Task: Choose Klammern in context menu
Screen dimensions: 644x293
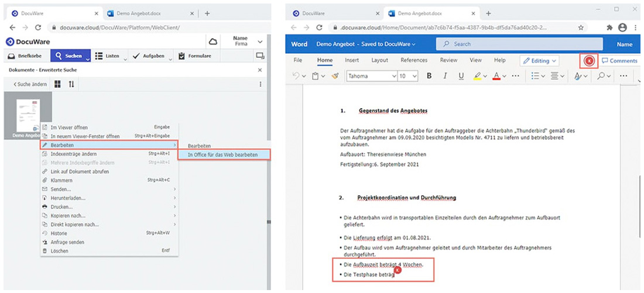Action: pos(61,180)
